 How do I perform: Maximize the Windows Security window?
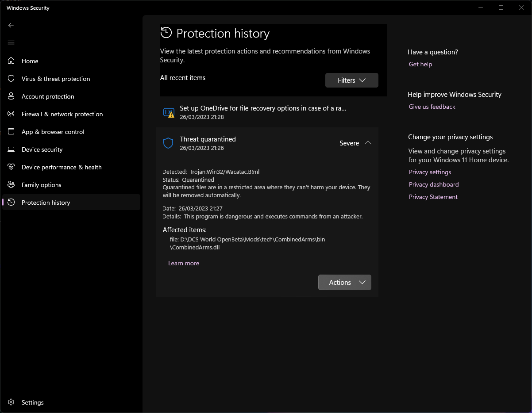(501, 8)
